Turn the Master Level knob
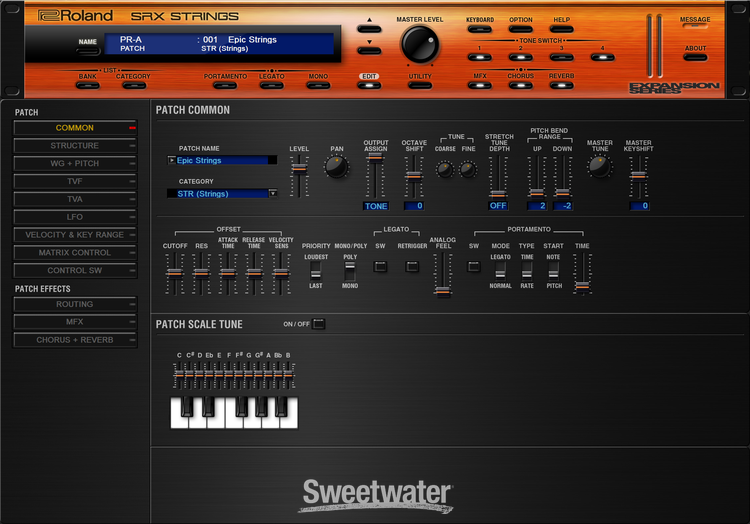Image resolution: width=750 pixels, height=524 pixels. (419, 44)
